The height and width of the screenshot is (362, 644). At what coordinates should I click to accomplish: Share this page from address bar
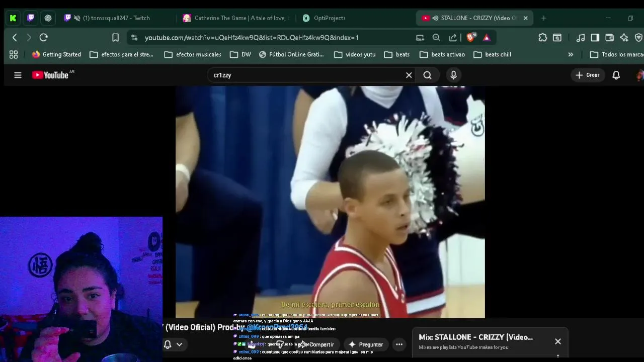click(453, 38)
